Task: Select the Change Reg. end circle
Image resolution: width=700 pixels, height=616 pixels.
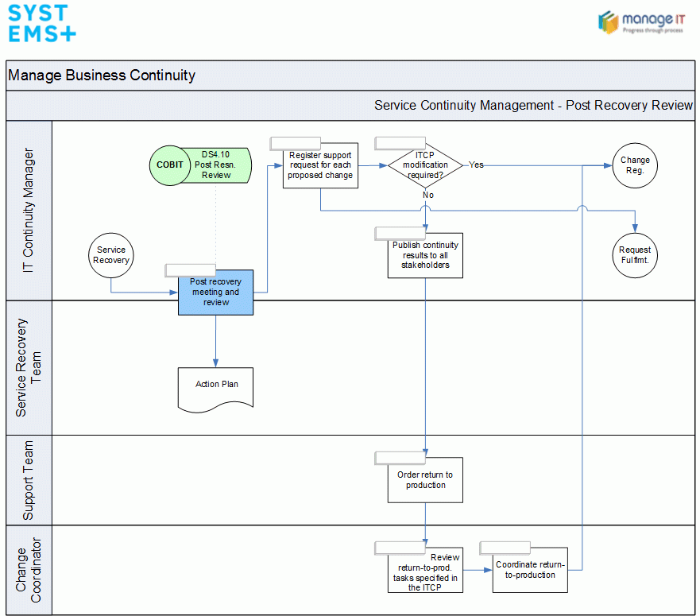Action: point(635,165)
